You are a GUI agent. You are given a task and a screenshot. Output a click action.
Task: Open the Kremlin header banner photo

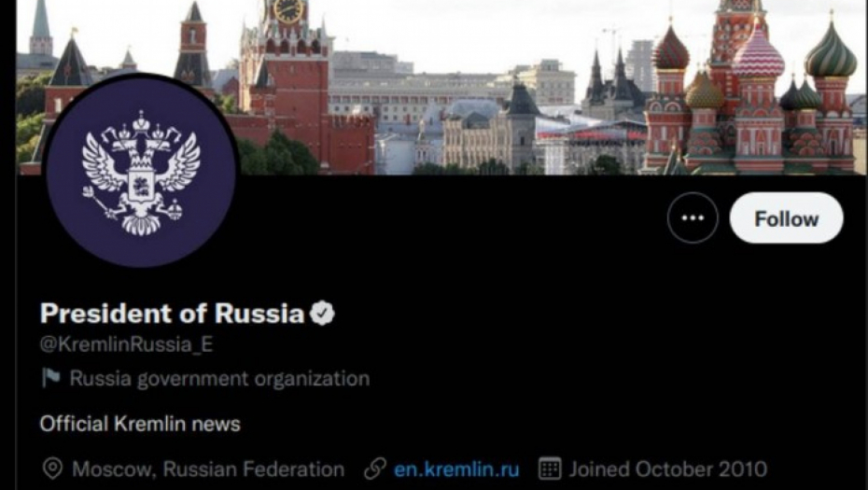pos(441,88)
